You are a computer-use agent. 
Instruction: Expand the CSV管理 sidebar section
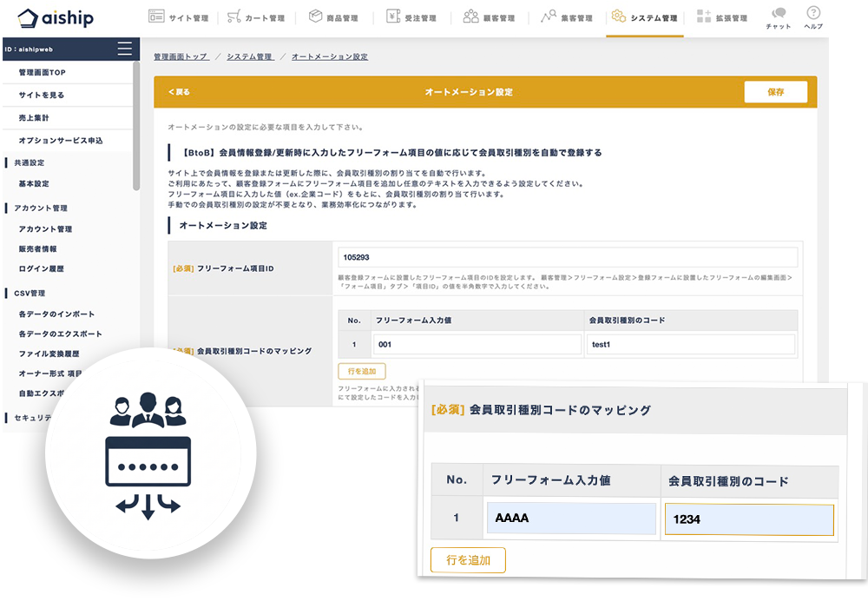click(30, 294)
